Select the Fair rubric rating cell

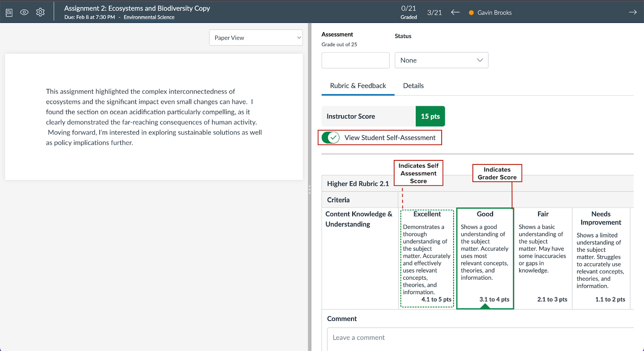click(543, 258)
